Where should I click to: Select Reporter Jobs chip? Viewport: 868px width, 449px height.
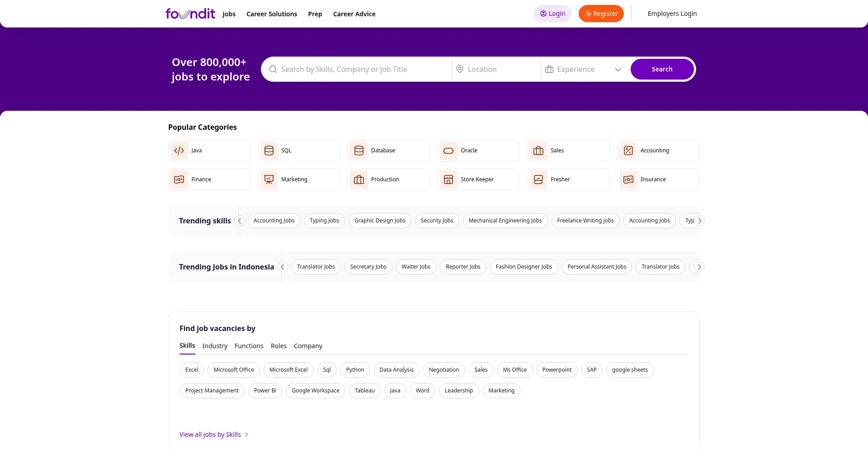tap(463, 267)
